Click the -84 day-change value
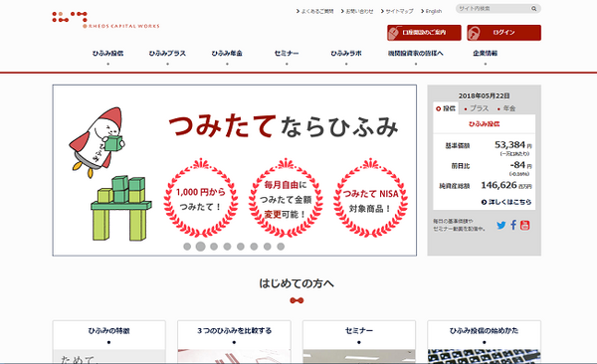 pos(517,165)
